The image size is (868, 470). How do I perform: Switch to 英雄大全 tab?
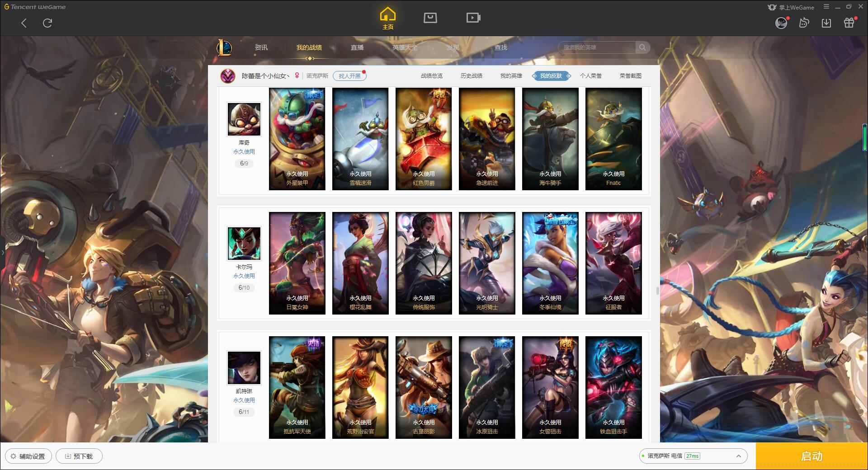(x=405, y=47)
